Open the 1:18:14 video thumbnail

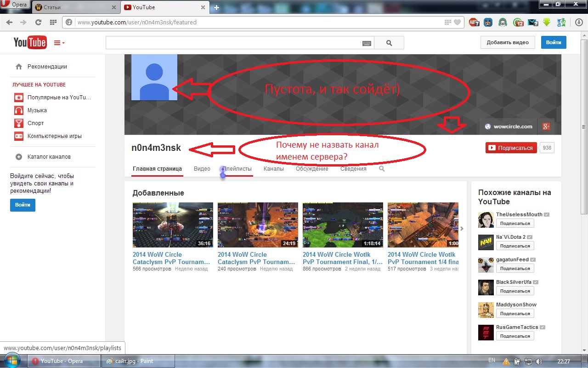(343, 225)
